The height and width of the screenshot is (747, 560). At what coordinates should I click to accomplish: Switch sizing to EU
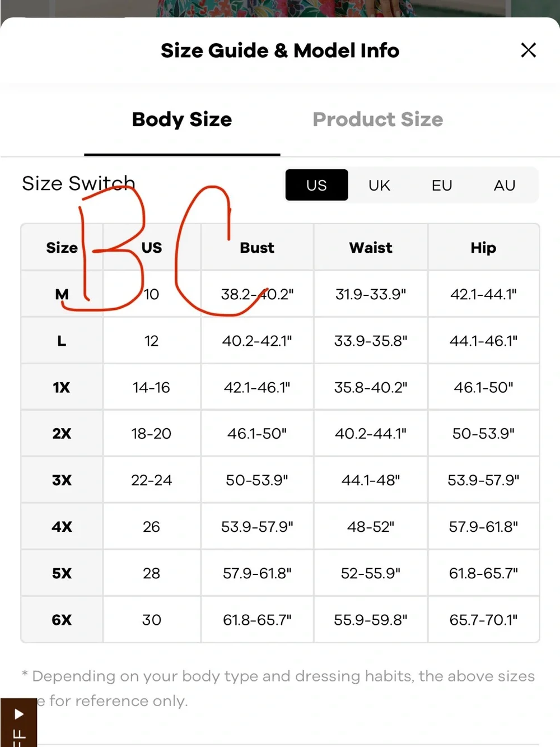coord(442,185)
